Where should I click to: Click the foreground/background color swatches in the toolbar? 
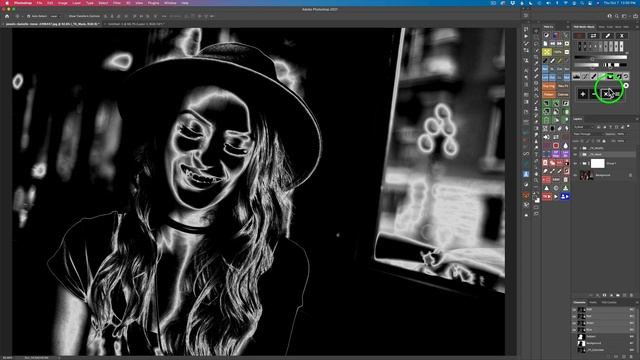coord(536,198)
